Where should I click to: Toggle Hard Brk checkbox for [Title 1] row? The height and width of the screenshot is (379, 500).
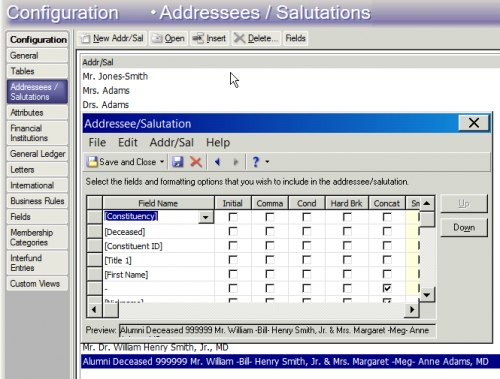coord(347,260)
